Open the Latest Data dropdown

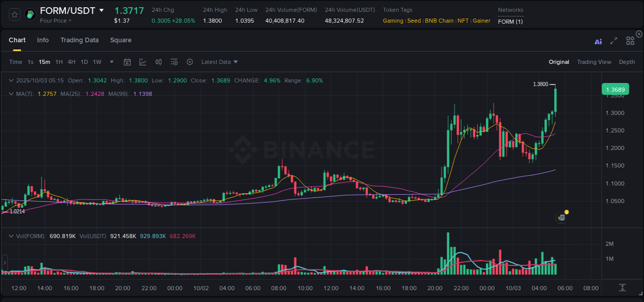coord(219,62)
